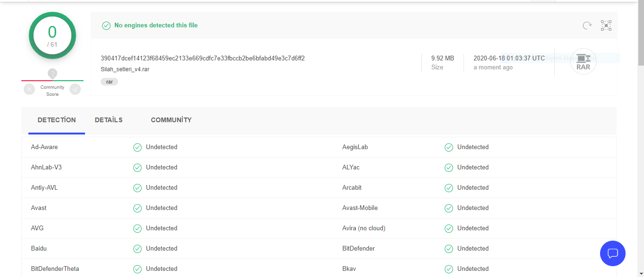644x277 pixels.
Task: Click 'Undetected' result for BitDefender
Action: [x=473, y=249]
